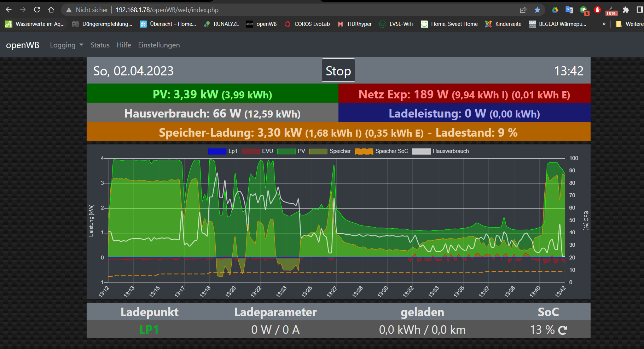
Task: Click the Hausverbrauch consumption tile
Action: coord(213,113)
